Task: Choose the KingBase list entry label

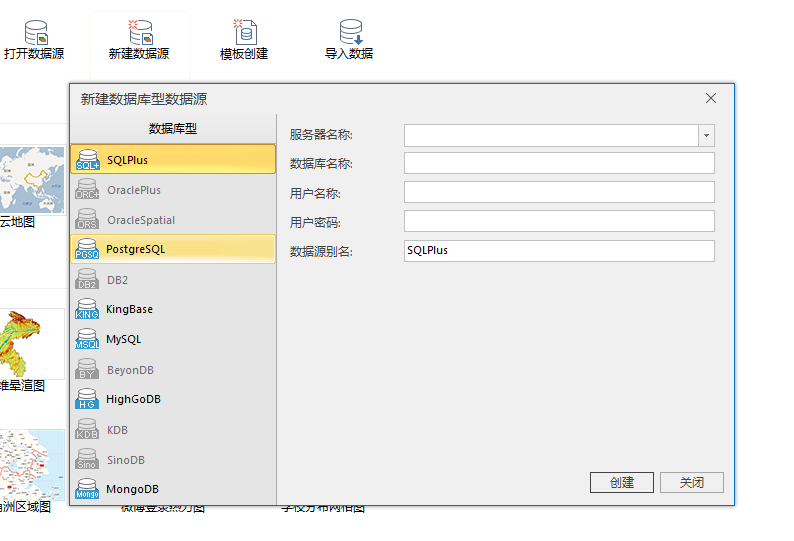Action: pyautogui.click(x=129, y=309)
